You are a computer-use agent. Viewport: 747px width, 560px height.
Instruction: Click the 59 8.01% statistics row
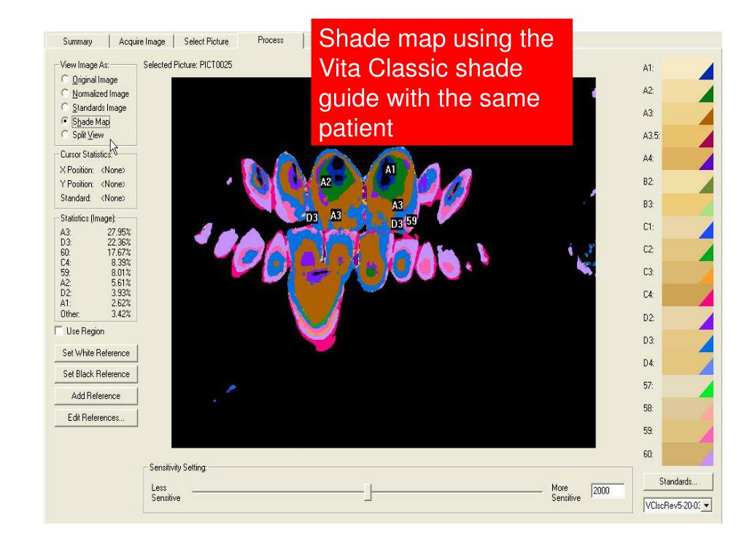96,273
